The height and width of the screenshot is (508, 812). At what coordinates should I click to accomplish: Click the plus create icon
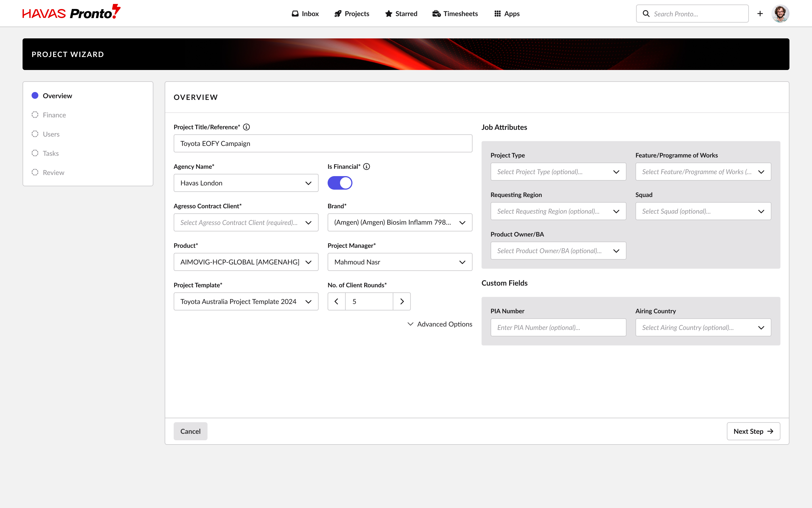click(760, 14)
